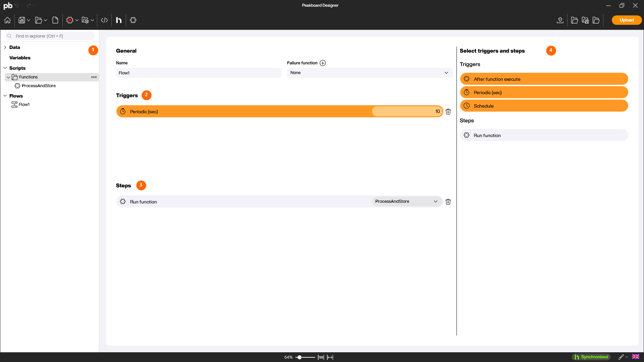This screenshot has width=644, height=362.
Task: Collapse the Functions folder chevron
Action: pyautogui.click(x=8, y=77)
